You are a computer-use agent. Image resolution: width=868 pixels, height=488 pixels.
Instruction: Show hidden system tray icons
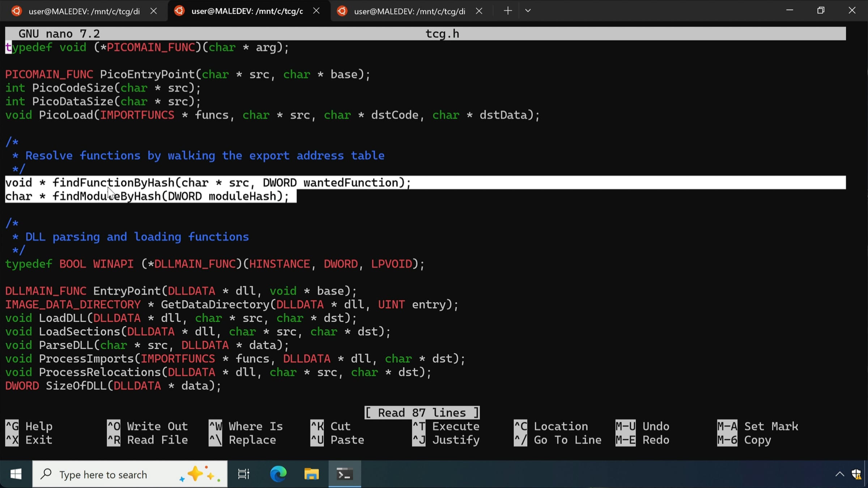[x=839, y=474]
